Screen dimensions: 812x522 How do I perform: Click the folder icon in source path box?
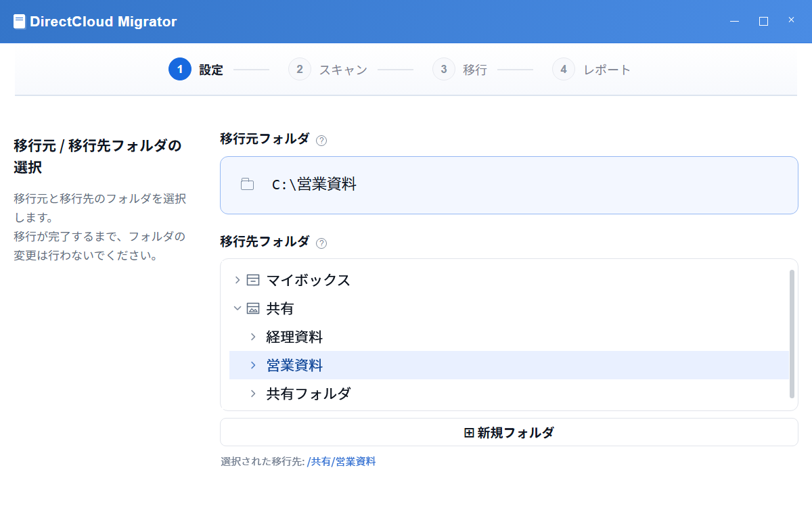point(248,184)
